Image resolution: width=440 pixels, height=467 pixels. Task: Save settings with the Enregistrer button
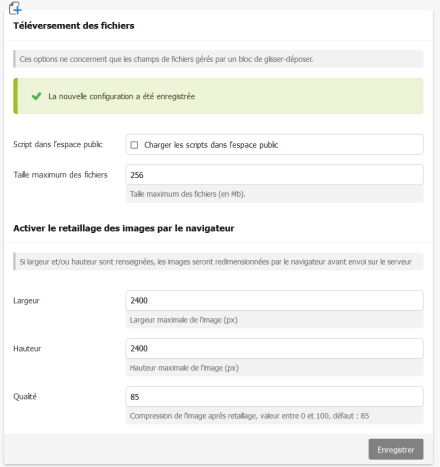click(396, 450)
